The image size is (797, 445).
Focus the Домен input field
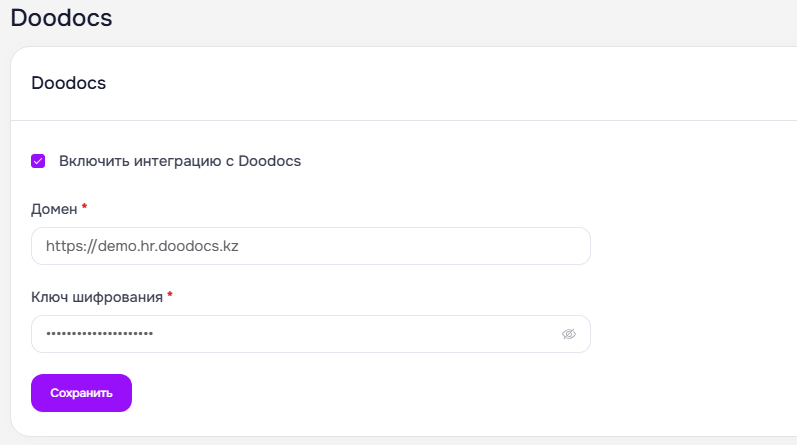[311, 246]
